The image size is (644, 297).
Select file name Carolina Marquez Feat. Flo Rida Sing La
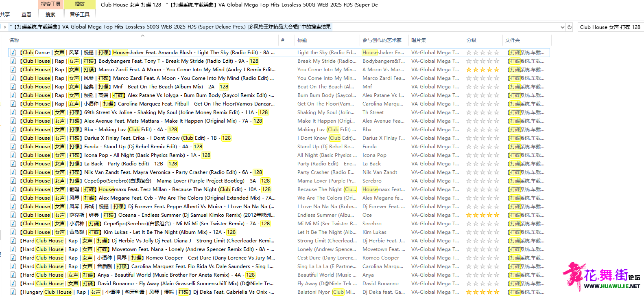(x=146, y=266)
